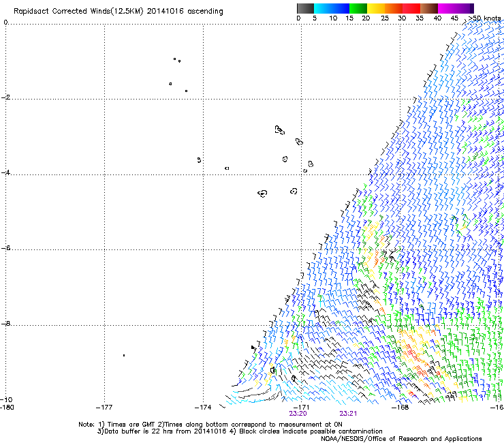Image resolution: width=504 pixels, height=443 pixels.
Task: Click the 'Data buffer is 22 hrs' note line
Action: pyautogui.click(x=240, y=431)
